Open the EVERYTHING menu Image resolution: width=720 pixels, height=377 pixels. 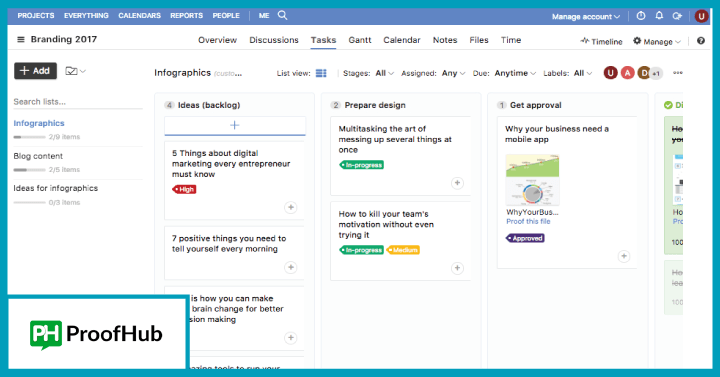[86, 16]
